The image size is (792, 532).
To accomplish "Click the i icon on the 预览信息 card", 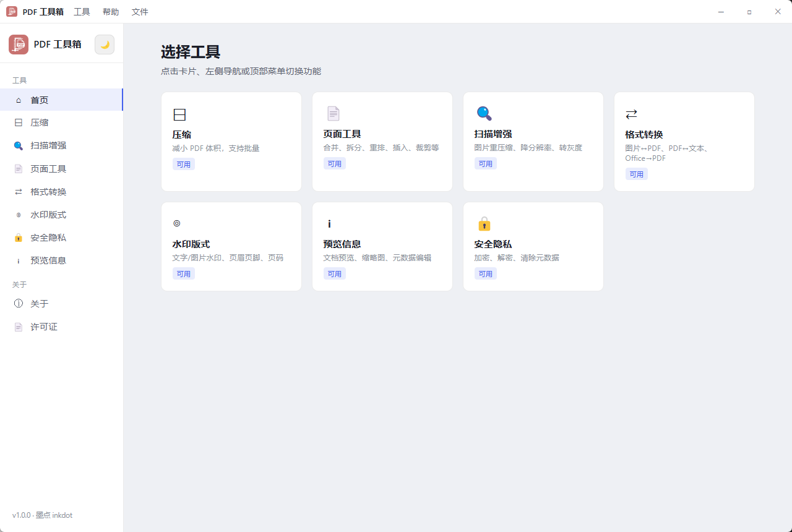I will (329, 224).
